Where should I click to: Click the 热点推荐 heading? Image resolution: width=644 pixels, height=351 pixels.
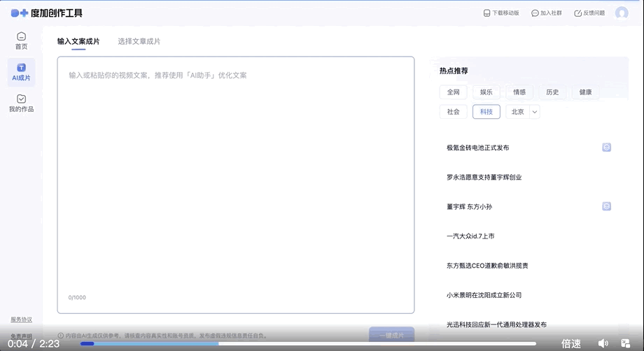click(454, 71)
